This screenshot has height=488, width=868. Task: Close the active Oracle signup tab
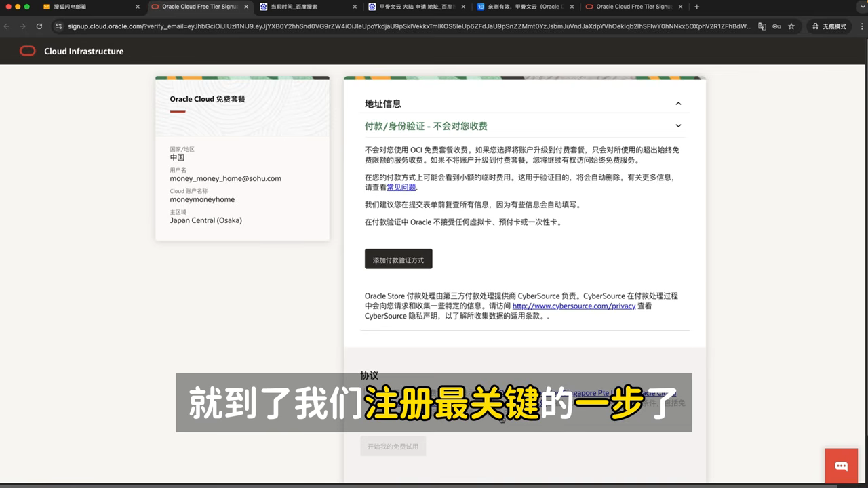[245, 7]
